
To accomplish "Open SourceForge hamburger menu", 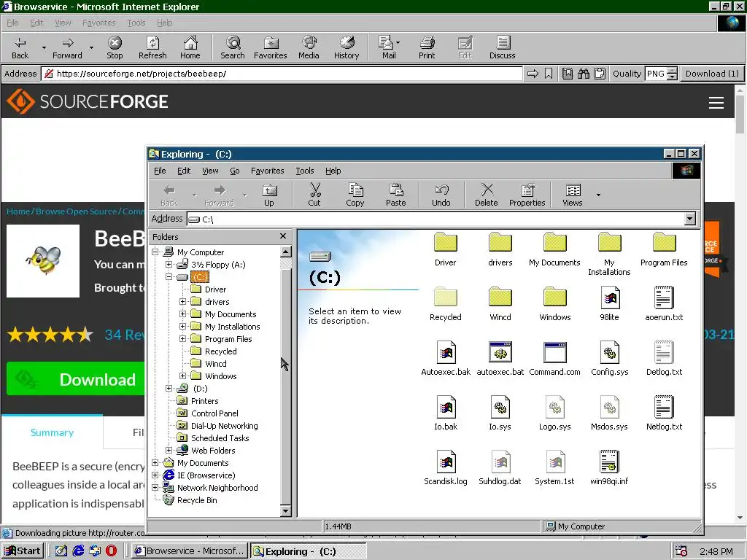I will point(716,102).
